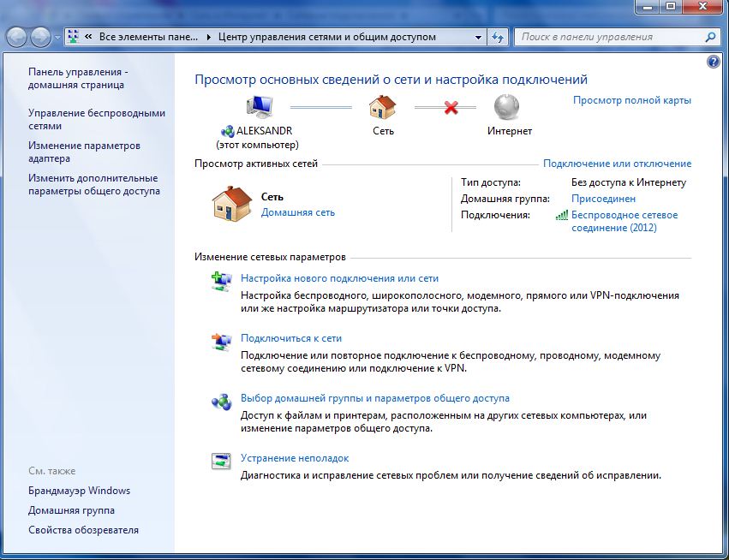
Task: Open the Просмотр полной карты link
Action: pos(631,100)
